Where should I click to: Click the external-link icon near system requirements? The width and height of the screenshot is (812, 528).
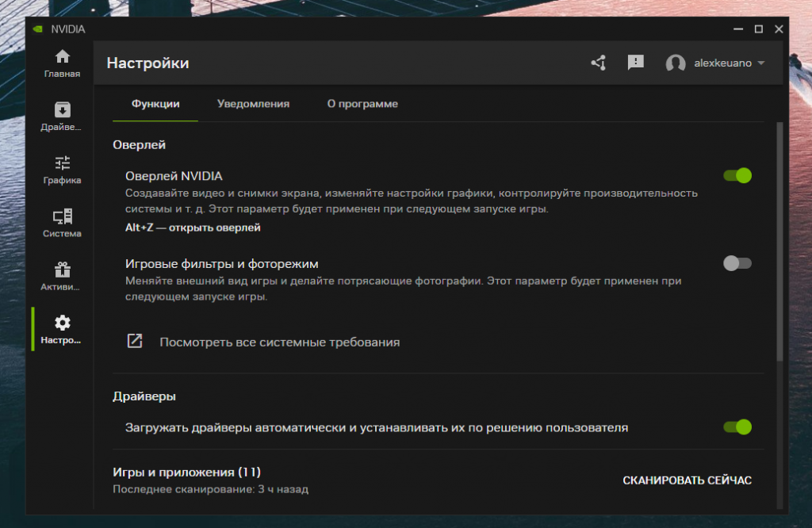coord(135,342)
